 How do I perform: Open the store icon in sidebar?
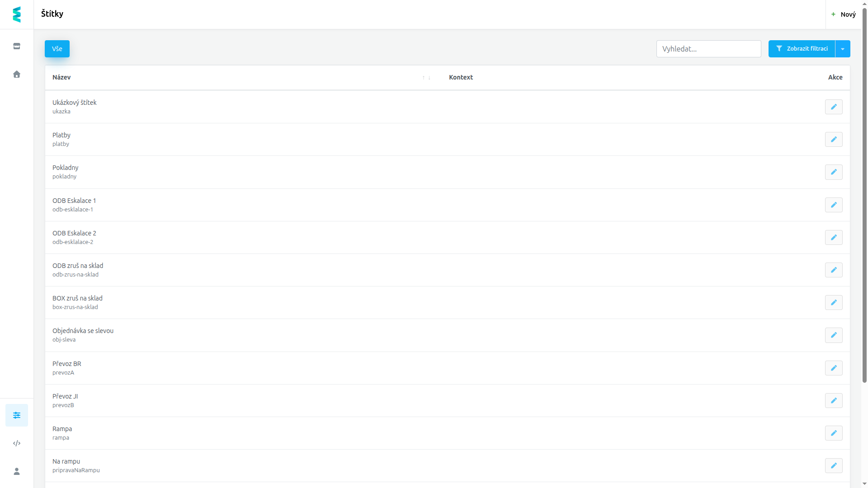[x=17, y=46]
